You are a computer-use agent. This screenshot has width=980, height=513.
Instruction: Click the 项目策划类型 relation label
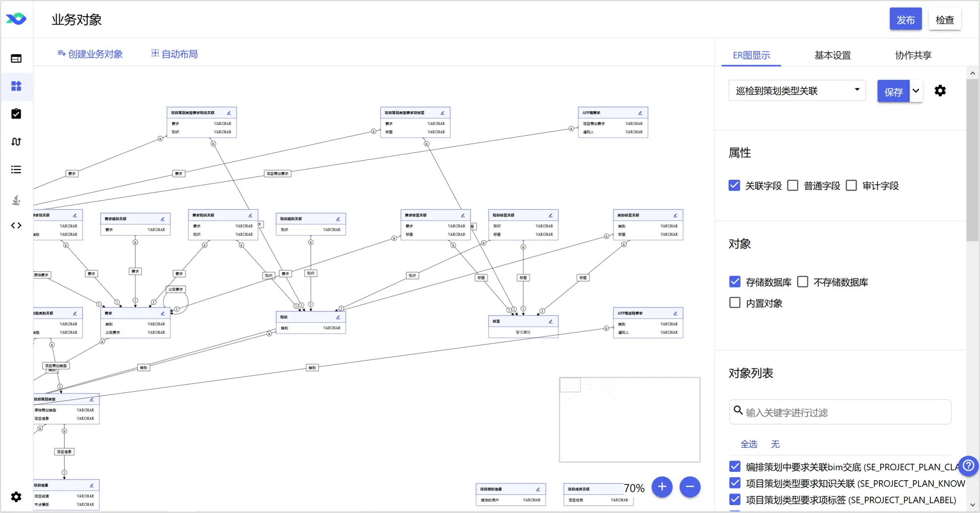pos(56,366)
